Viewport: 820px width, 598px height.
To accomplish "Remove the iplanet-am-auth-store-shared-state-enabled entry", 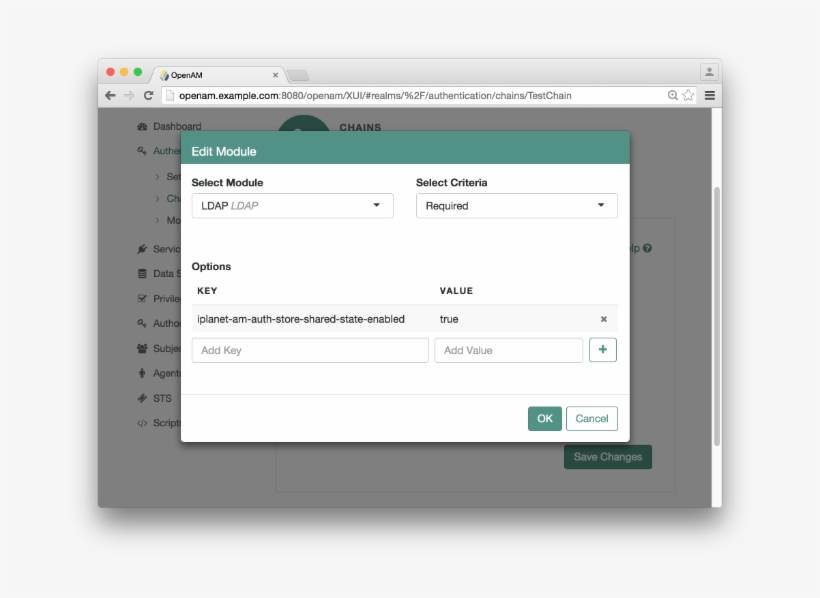I will (603, 319).
